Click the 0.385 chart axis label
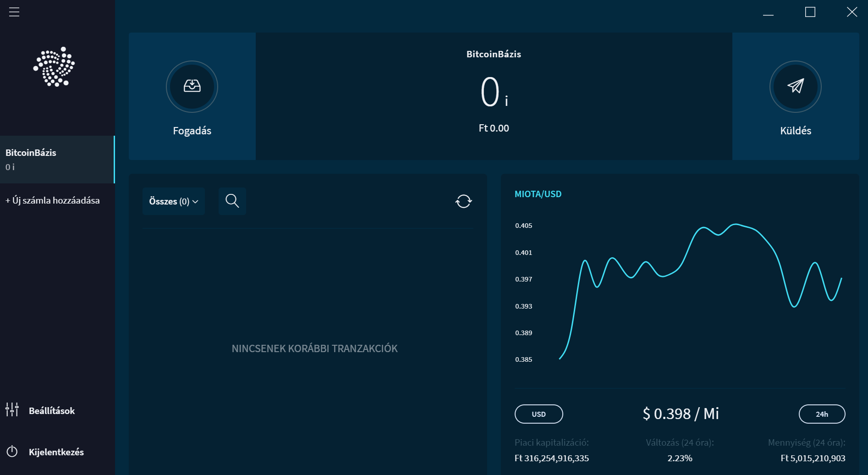 pyautogui.click(x=524, y=359)
